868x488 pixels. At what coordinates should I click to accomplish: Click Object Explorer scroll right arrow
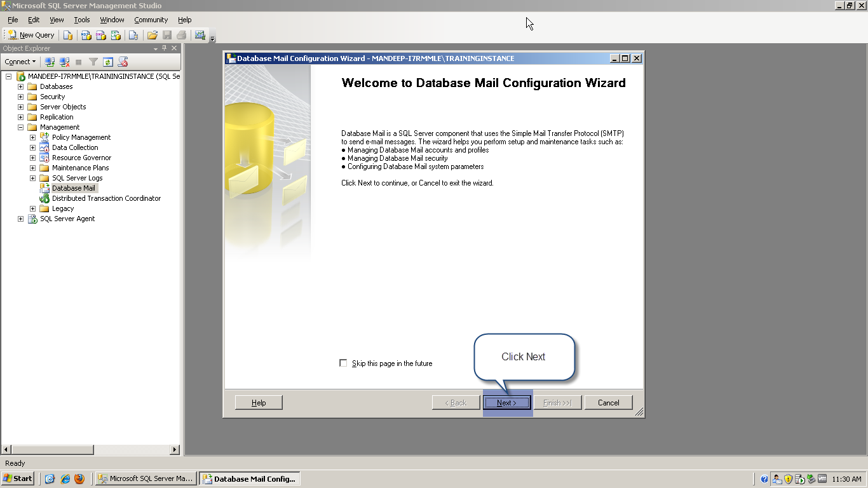coord(175,450)
